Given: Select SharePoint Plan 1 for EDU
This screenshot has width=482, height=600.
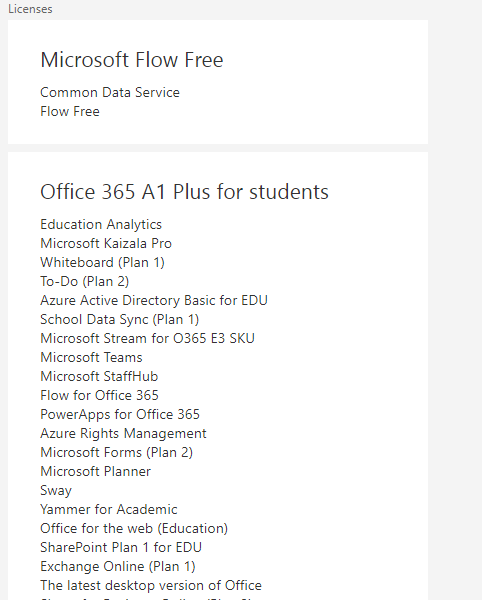Looking at the screenshot, I should click(121, 547).
